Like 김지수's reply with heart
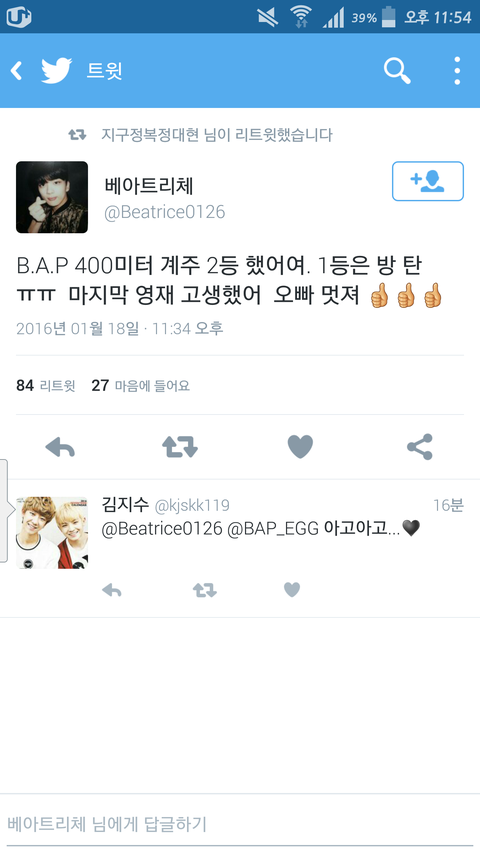The width and height of the screenshot is (480, 853). click(x=292, y=590)
